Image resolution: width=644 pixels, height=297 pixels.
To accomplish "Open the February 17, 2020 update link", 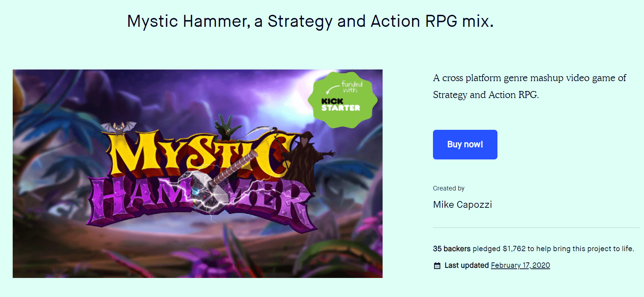I will 520,265.
